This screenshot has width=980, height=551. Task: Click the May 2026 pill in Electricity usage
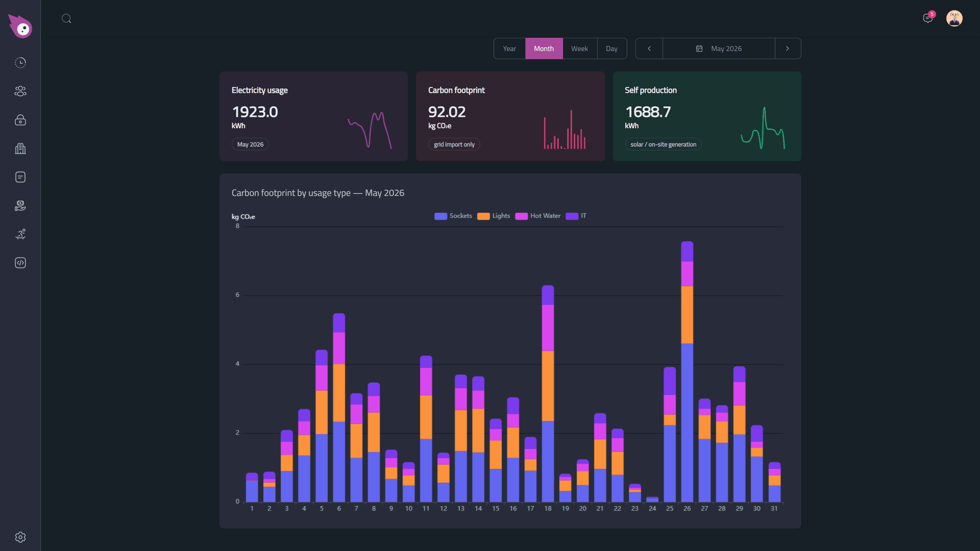[250, 144]
